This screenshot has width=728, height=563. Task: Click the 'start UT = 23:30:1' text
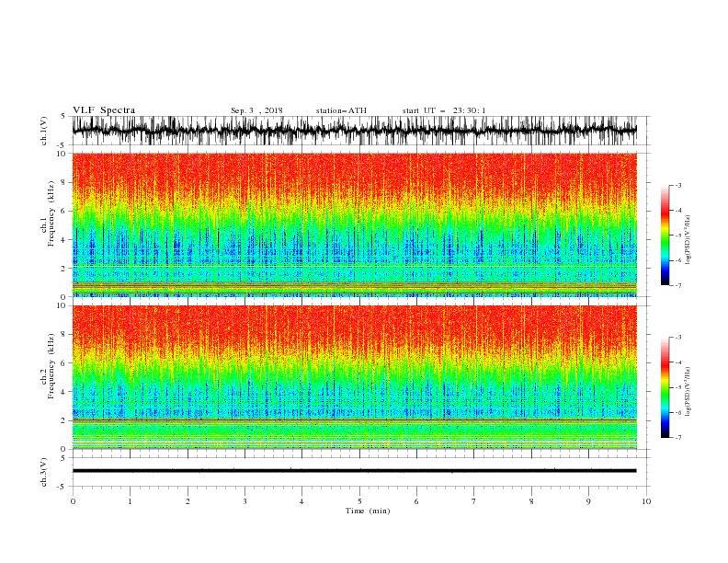click(444, 110)
